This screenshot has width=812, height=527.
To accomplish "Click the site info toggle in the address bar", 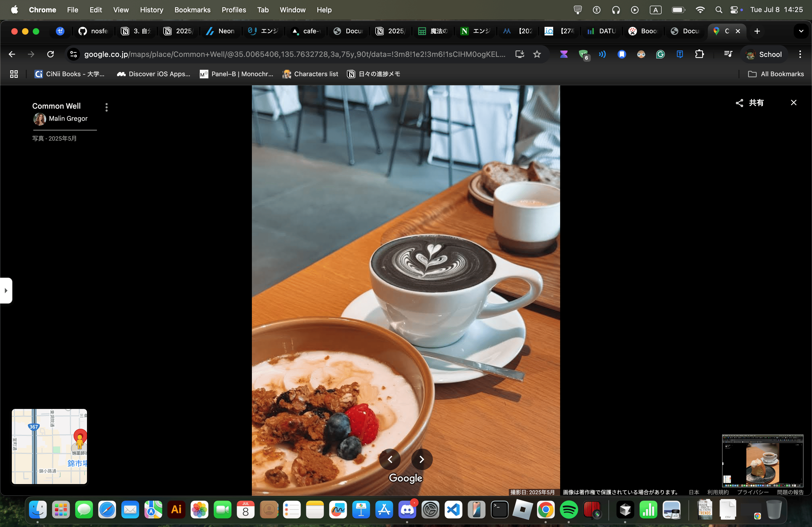I will point(73,54).
